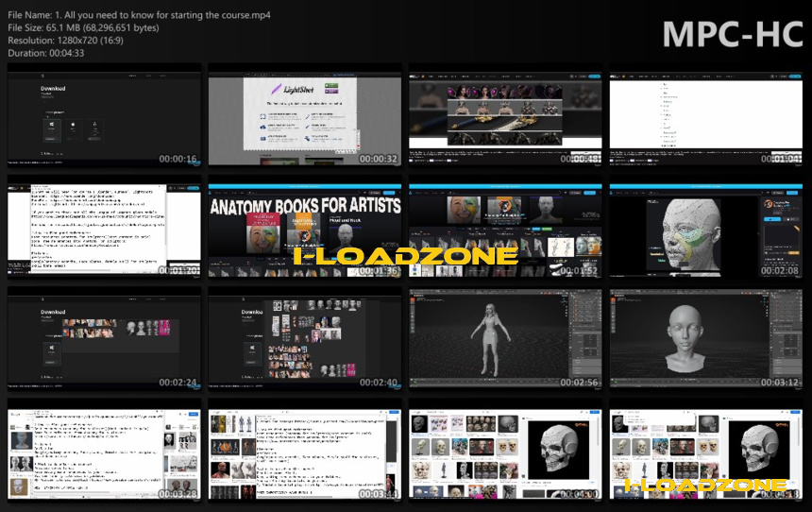Image resolution: width=812 pixels, height=512 pixels.
Task: Select the LightShot thumbnail at 00:00:32
Action: pyautogui.click(x=304, y=115)
